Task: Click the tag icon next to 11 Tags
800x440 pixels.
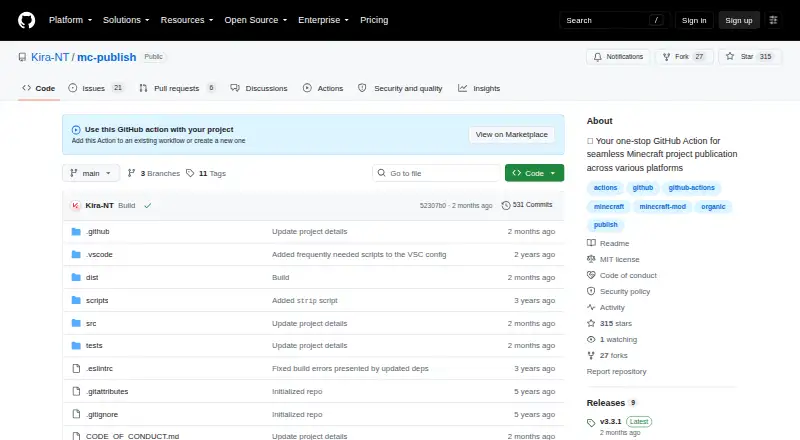Action: point(190,174)
